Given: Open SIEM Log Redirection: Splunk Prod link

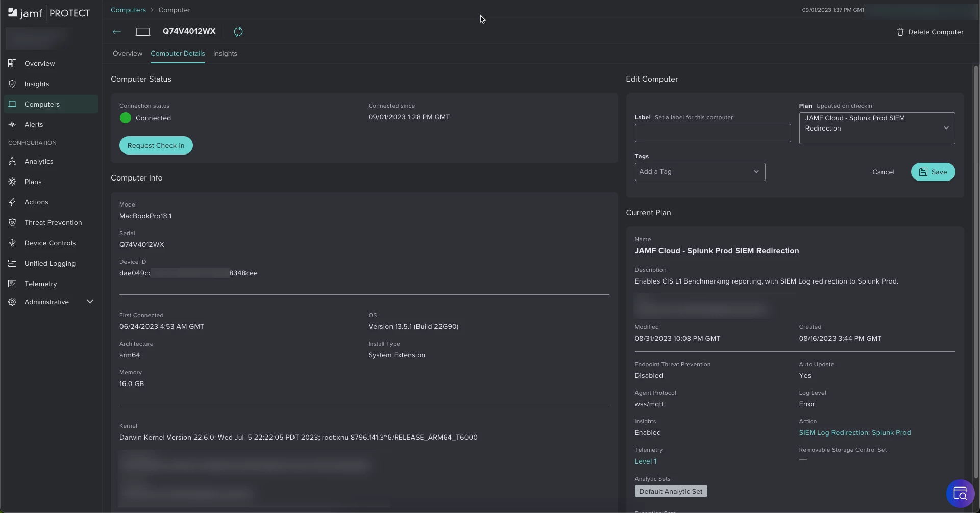Looking at the screenshot, I should click(x=854, y=432).
